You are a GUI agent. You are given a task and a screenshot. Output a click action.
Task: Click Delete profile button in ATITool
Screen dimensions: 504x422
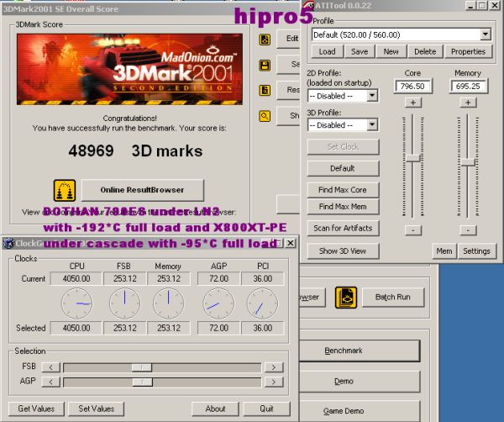coord(425,52)
